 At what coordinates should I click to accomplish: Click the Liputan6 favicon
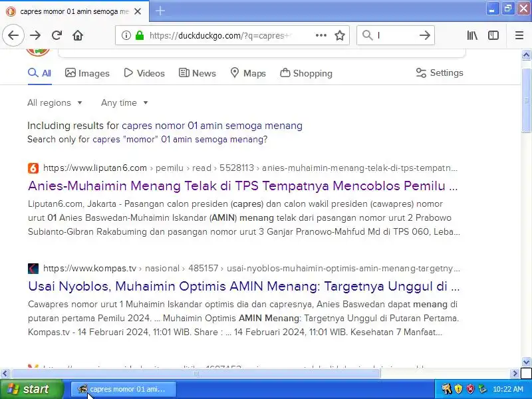[x=33, y=168]
